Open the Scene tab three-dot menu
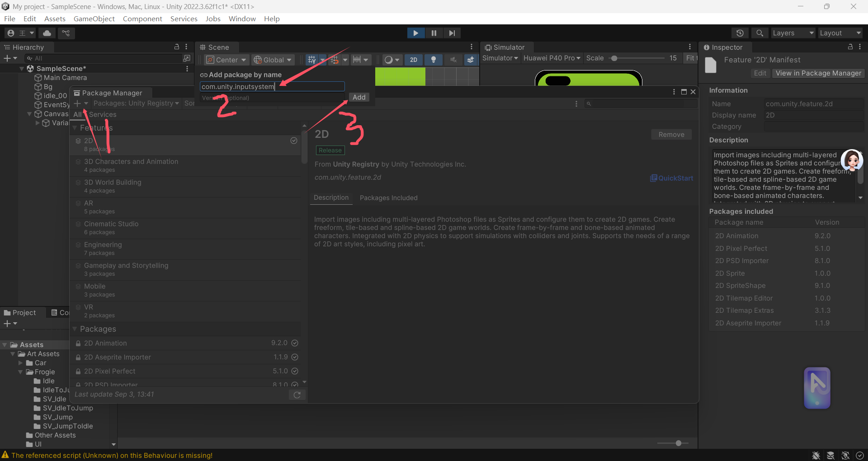The height and width of the screenshot is (461, 868). 472,47
